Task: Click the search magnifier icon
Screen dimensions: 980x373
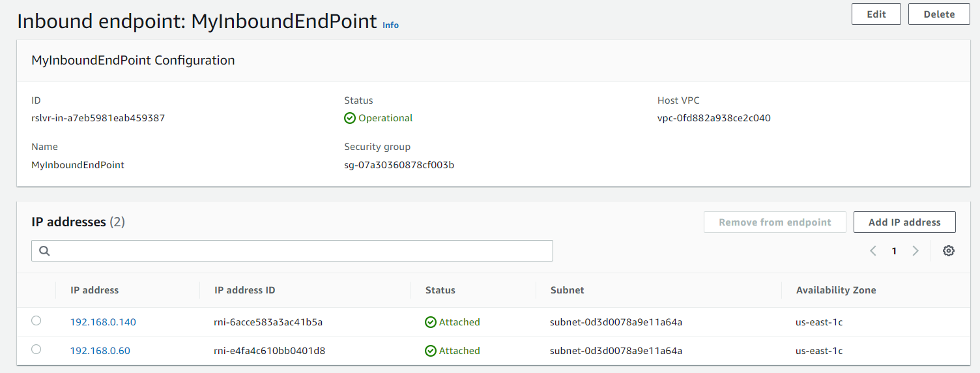Action: [44, 251]
